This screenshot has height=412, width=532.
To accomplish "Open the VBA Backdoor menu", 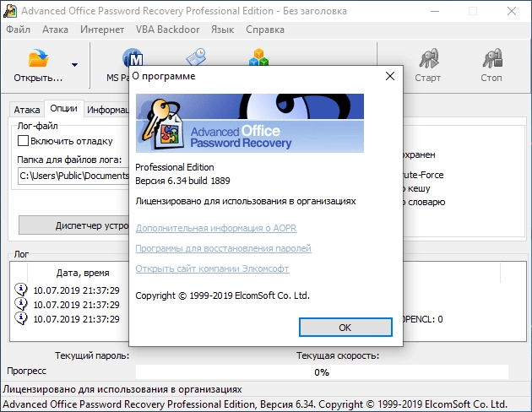I will point(167,30).
